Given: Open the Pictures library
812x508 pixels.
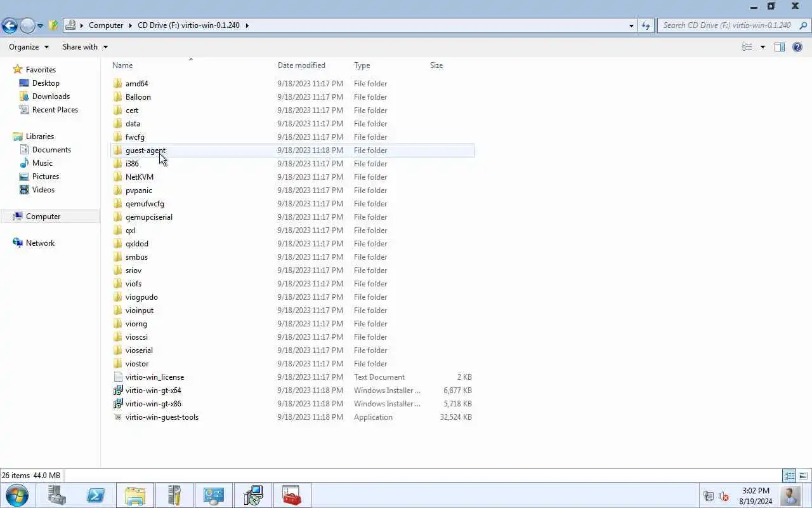Looking at the screenshot, I should (45, 177).
